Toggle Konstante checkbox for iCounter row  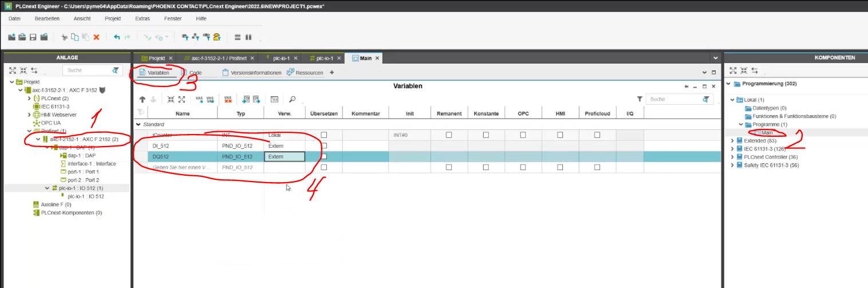coord(486,135)
